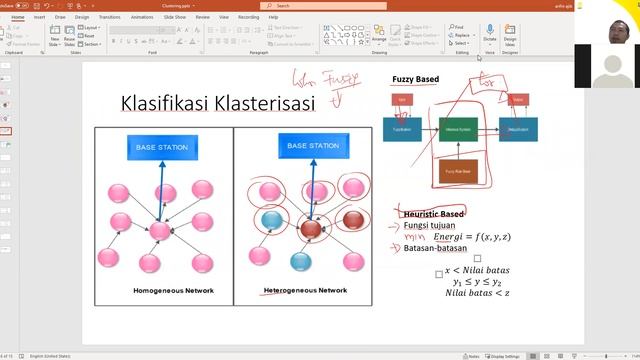640x360 pixels.
Task: Click the font color icon
Action: [x=192, y=41]
